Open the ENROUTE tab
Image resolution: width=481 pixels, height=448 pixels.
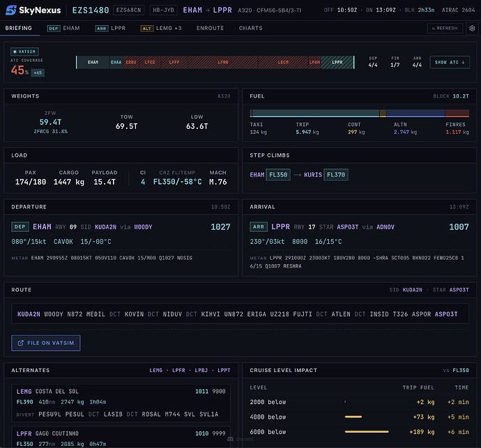pos(210,28)
